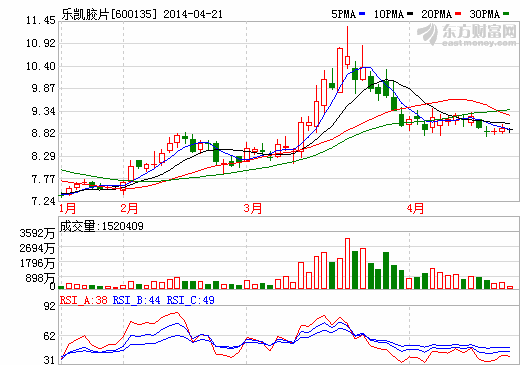
Task: Click the green 30PMA legend color marker
Action: pos(506,14)
